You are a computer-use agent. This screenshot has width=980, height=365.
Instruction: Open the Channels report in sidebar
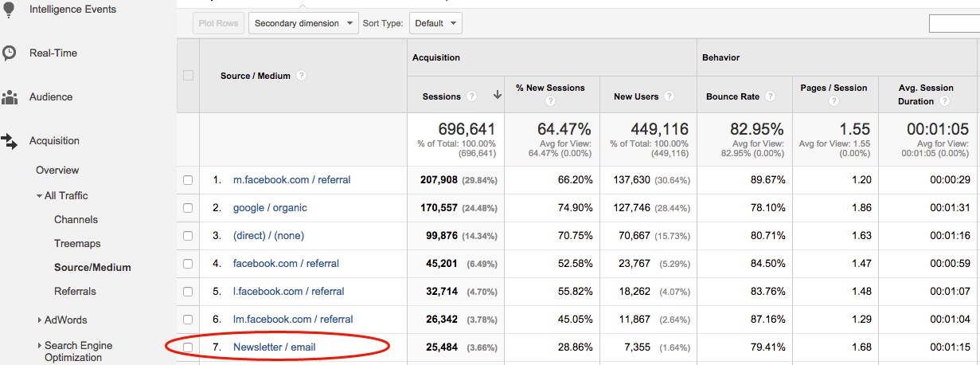76,220
